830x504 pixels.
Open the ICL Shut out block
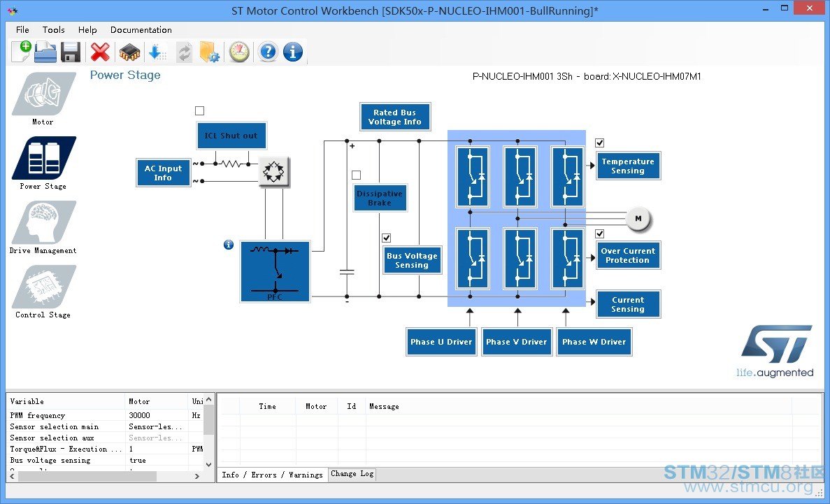click(x=231, y=136)
